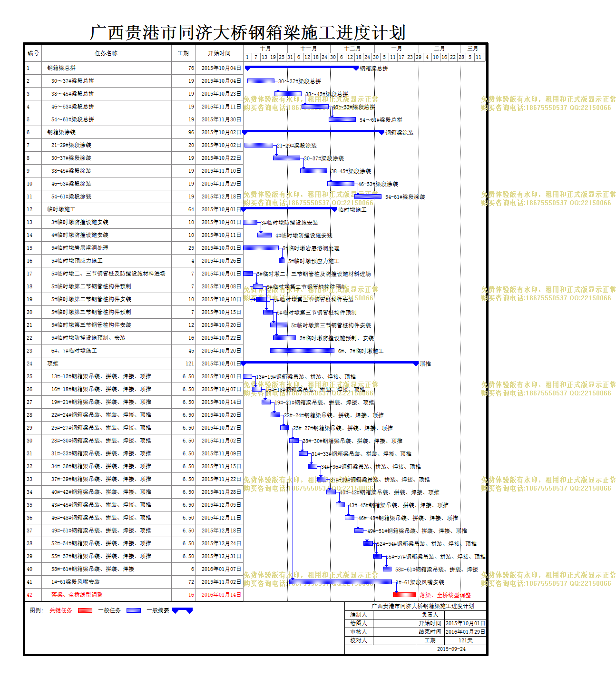
Task: Select the 一月 month header in the timeline
Action: 397,49
